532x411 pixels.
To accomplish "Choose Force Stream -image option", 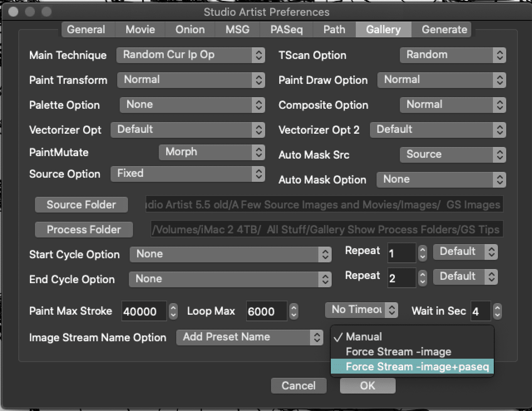I will (412, 352).
